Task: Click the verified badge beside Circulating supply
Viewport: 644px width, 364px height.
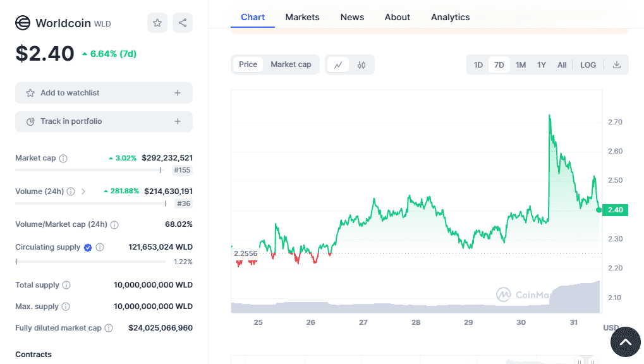Action: click(x=87, y=247)
